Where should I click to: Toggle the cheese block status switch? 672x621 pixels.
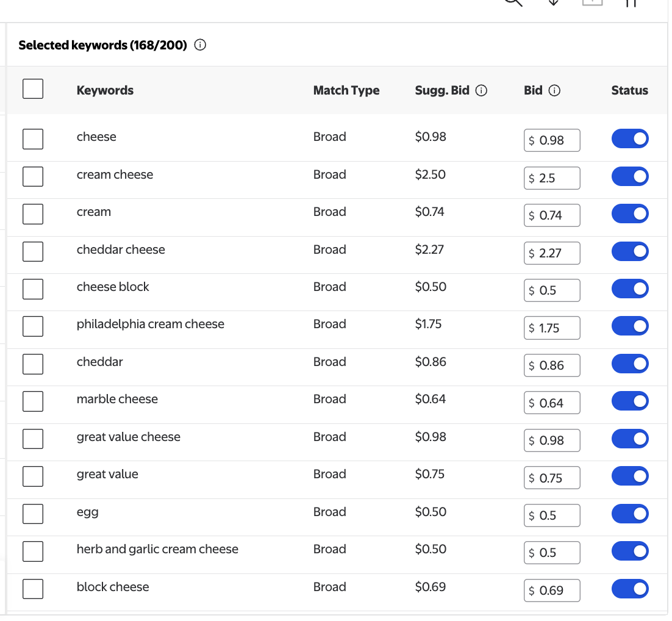630,289
